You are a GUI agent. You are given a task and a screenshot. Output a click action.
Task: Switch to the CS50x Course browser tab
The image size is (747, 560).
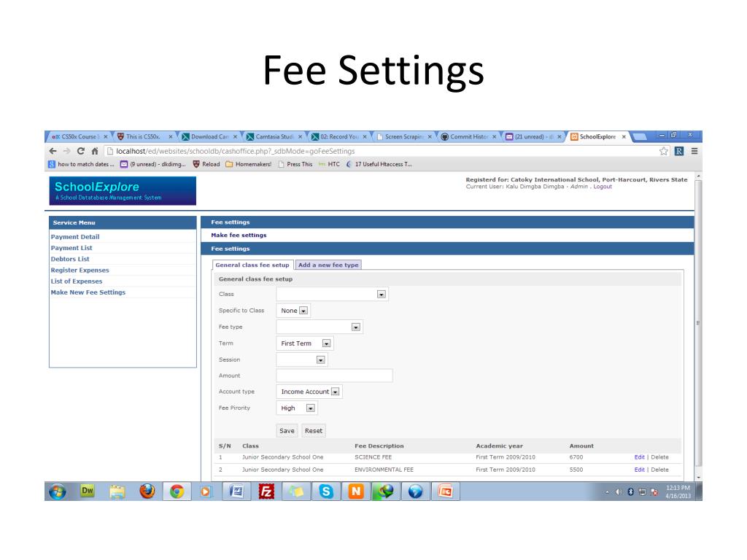(80, 136)
